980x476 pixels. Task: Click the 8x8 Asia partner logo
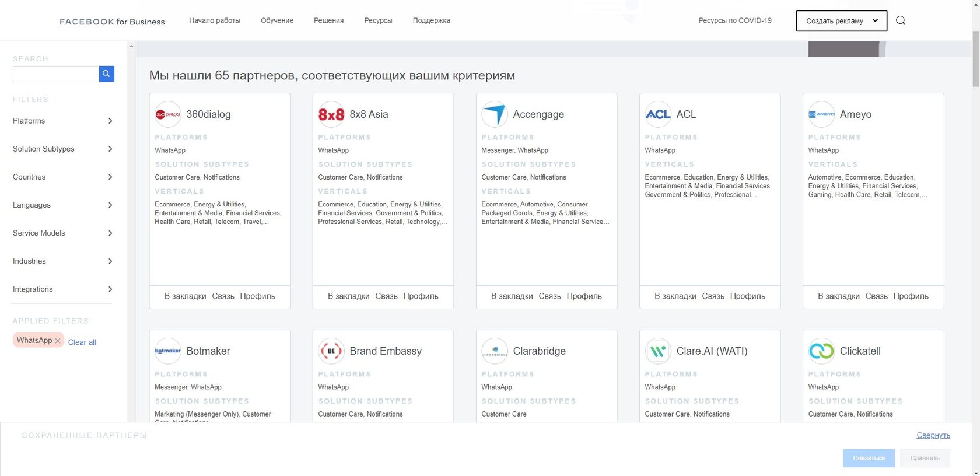[331, 114]
